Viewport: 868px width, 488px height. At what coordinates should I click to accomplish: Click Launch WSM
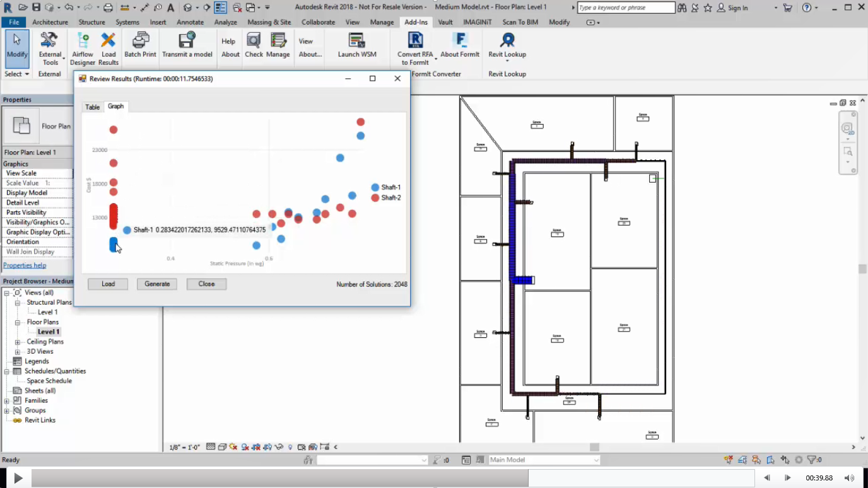coord(357,45)
